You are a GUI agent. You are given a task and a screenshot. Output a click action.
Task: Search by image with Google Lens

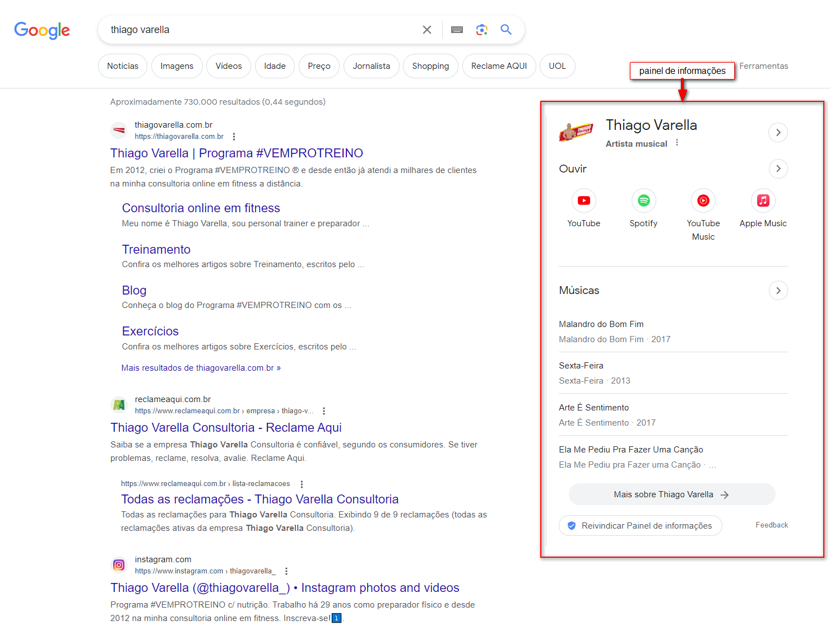click(482, 30)
